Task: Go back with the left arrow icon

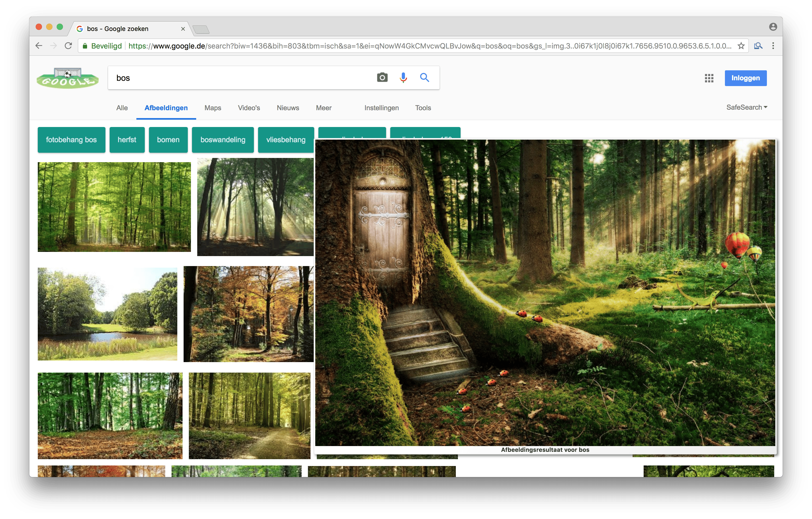Action: point(39,46)
